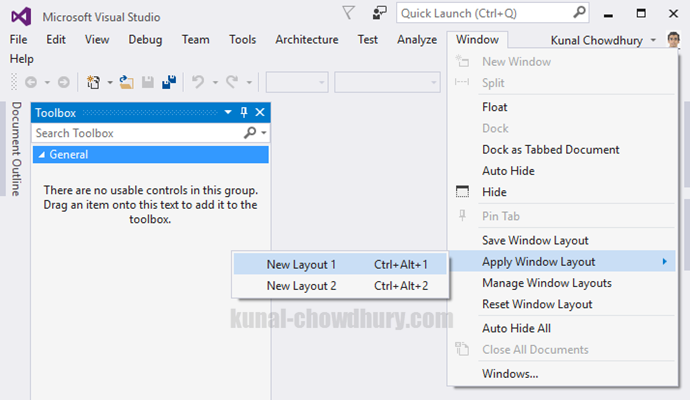Viewport: 690px width, 400px height.
Task: Click the Undo toolbar icon
Action: [198, 82]
